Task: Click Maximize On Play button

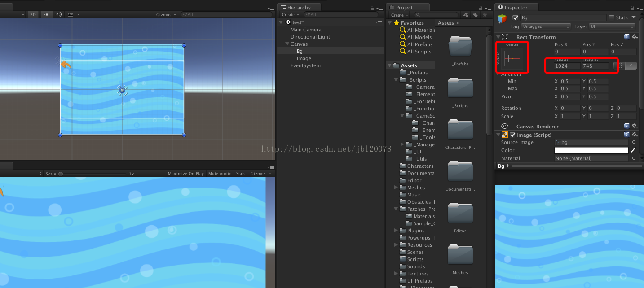Action: 185,174
